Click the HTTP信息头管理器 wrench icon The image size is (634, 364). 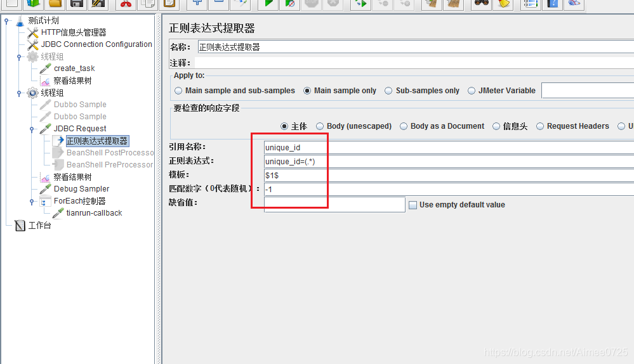[33, 33]
